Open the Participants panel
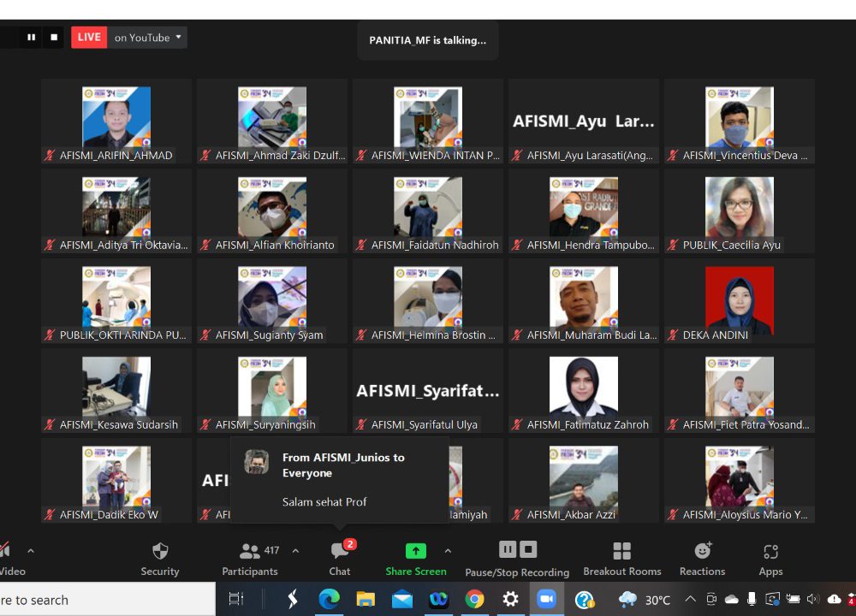This screenshot has height=616, width=856. click(250, 559)
